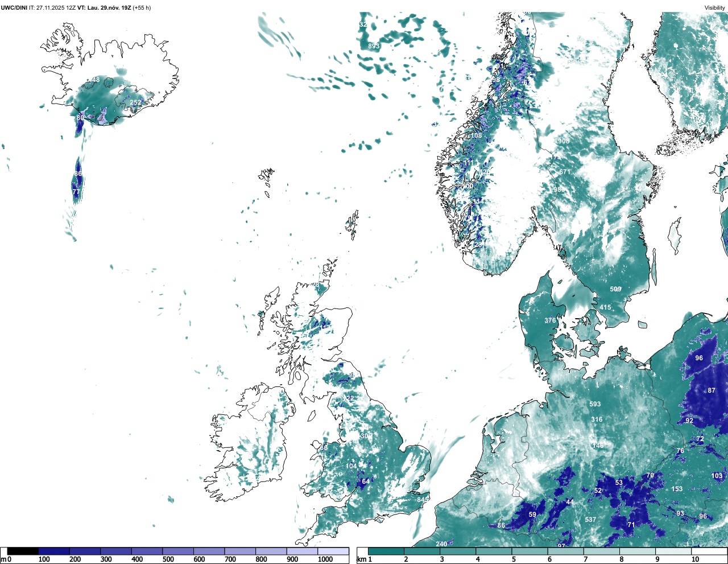
Task: Click the 'm' unit label on legend
Action: tap(3, 559)
